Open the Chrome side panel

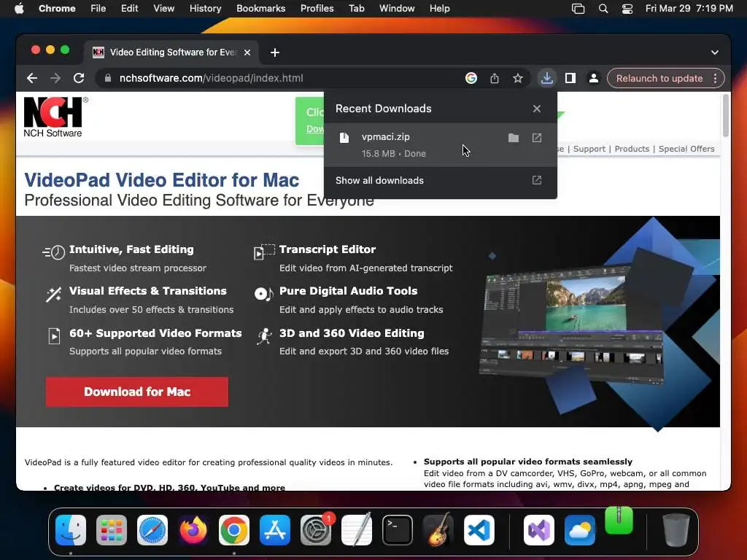point(570,78)
